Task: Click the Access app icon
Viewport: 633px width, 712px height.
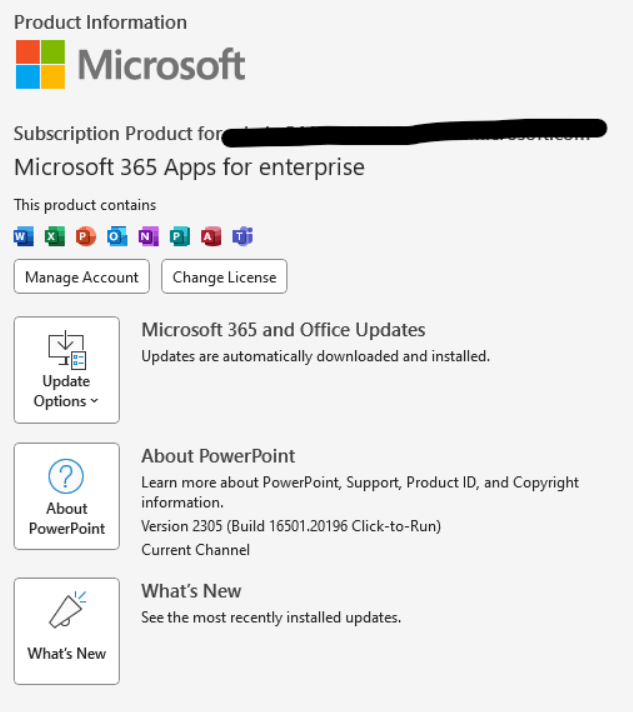Action: click(211, 237)
